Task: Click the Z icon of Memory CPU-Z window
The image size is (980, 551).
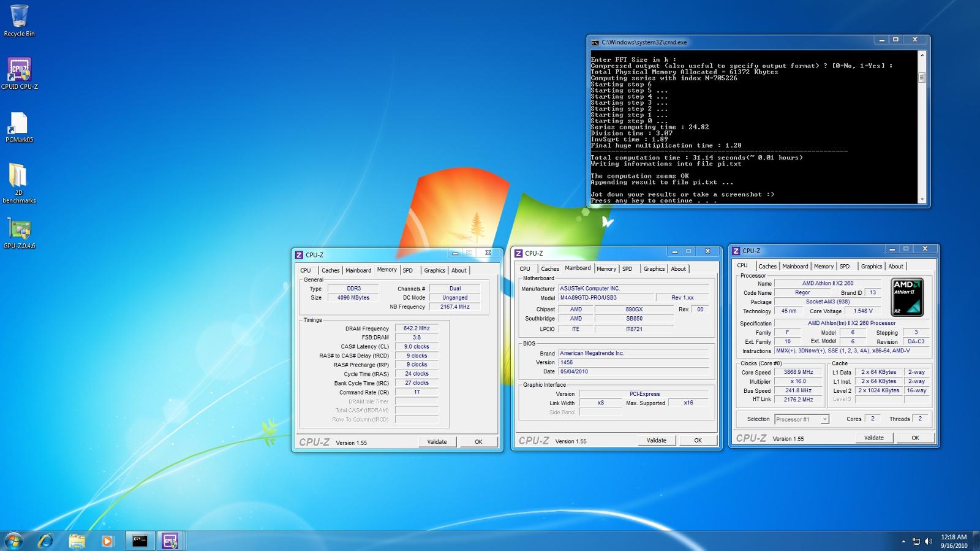Action: 299,255
